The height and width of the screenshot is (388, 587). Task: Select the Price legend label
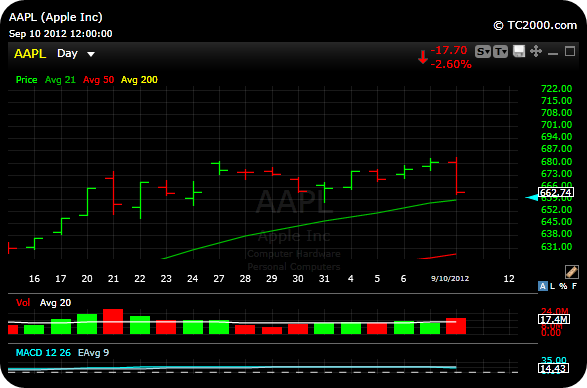(26, 80)
